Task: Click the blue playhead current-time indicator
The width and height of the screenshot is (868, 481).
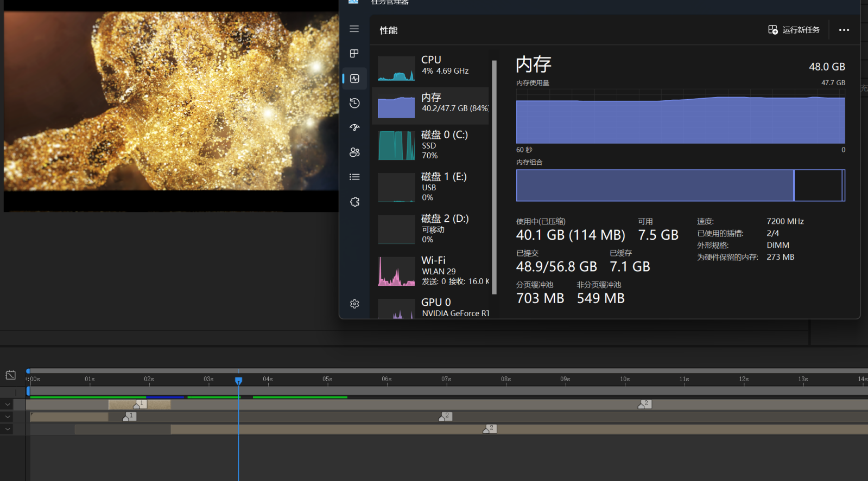Action: (238, 381)
